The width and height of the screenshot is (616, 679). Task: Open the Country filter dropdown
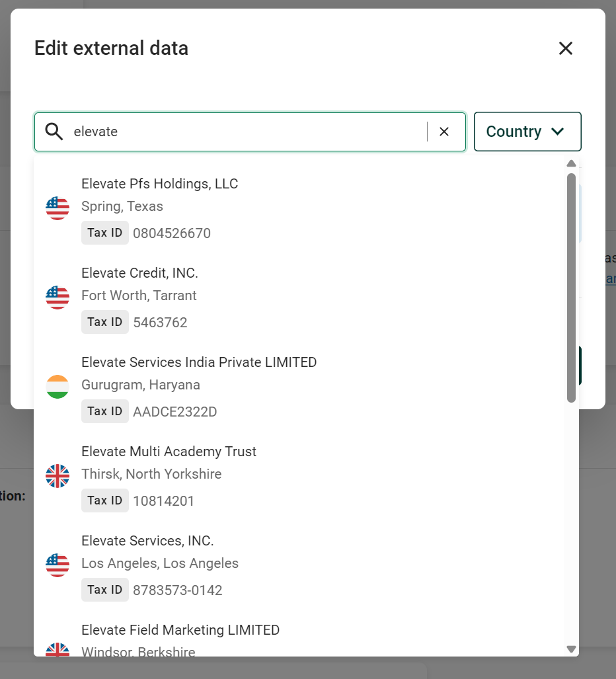(527, 132)
